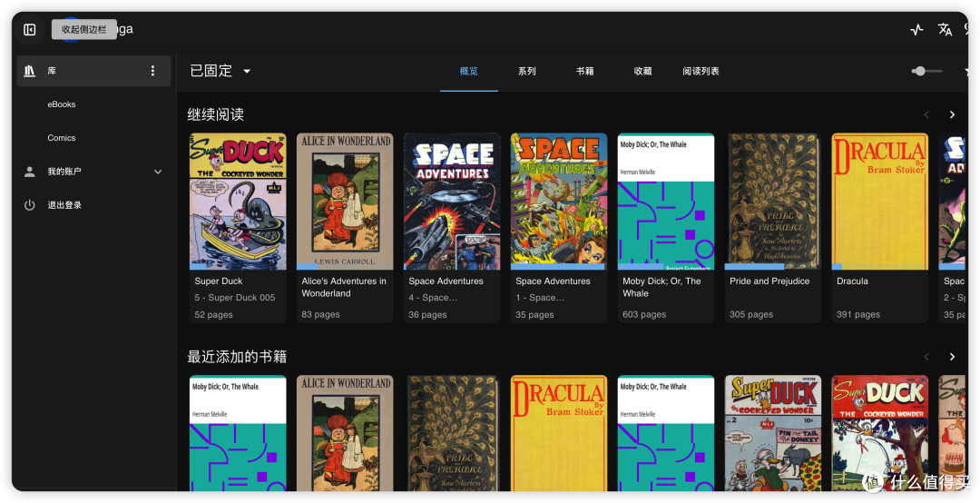
Task: Go to previous page in 最近添加的书籍
Action: click(926, 357)
